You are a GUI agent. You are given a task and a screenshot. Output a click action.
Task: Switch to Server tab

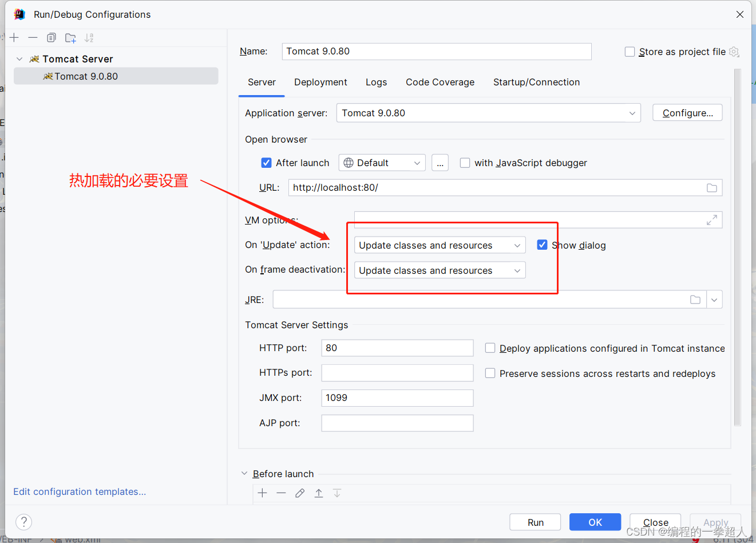click(262, 82)
